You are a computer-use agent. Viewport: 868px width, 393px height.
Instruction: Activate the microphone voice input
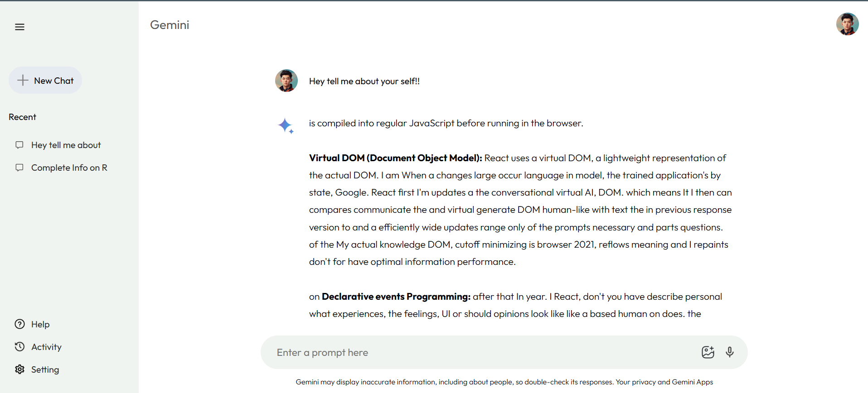(730, 352)
